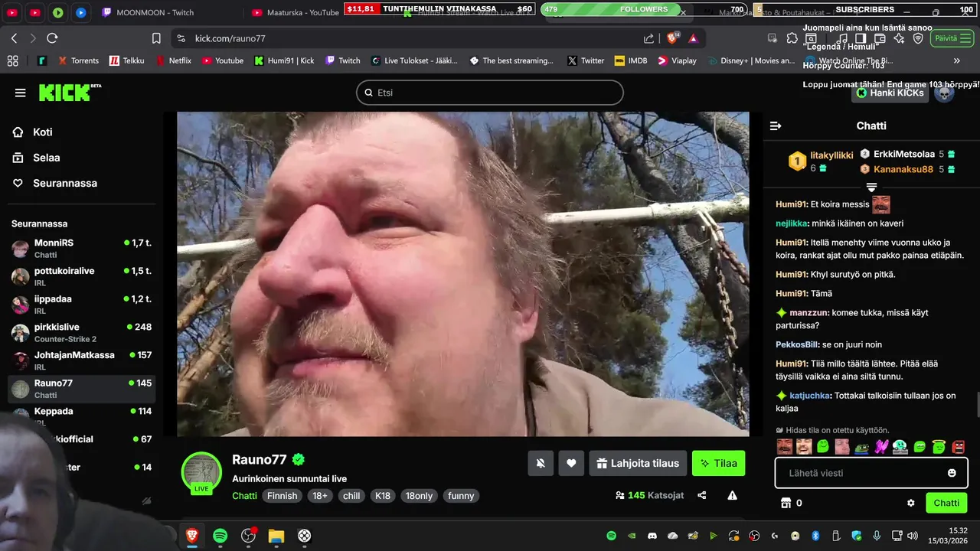Open File Explorer from taskbar

(276, 536)
